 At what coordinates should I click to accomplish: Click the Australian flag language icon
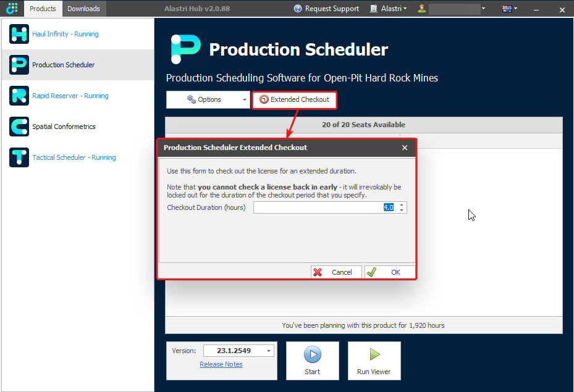coord(507,9)
